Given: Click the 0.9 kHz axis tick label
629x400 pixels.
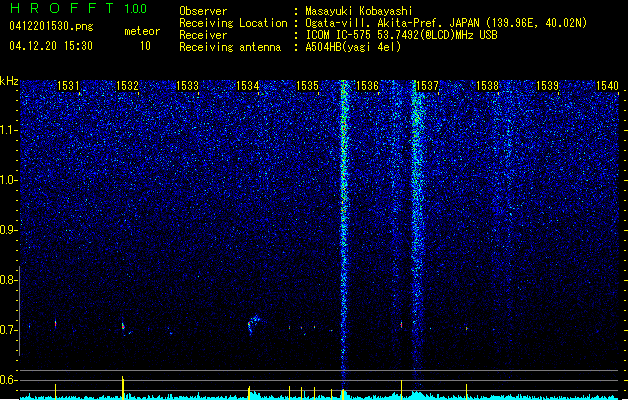Looking at the screenshot, I should click(8, 230).
